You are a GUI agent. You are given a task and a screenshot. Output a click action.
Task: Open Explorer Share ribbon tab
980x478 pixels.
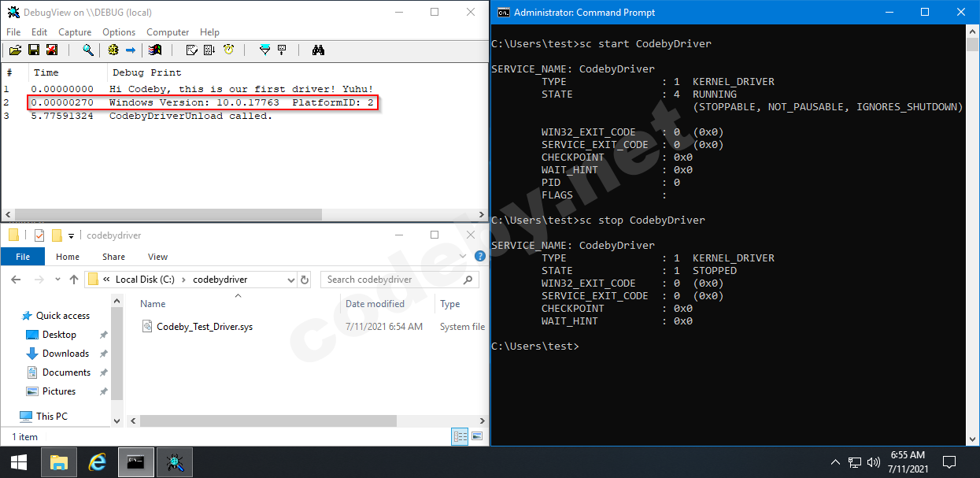tap(113, 257)
